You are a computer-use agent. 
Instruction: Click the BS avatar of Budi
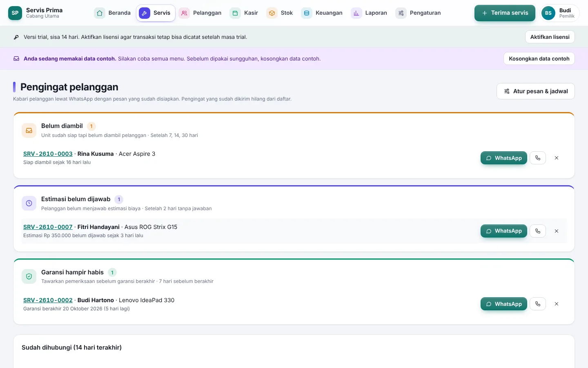pos(548,13)
